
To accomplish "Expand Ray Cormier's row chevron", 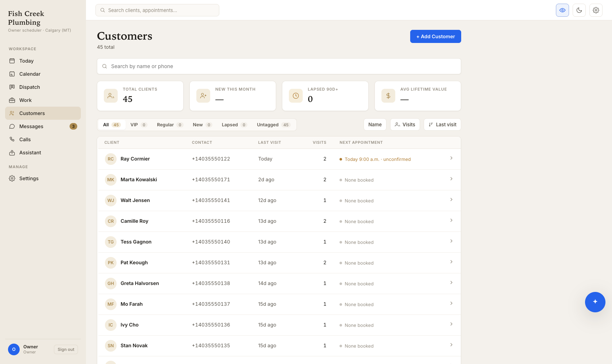I will [x=451, y=158].
